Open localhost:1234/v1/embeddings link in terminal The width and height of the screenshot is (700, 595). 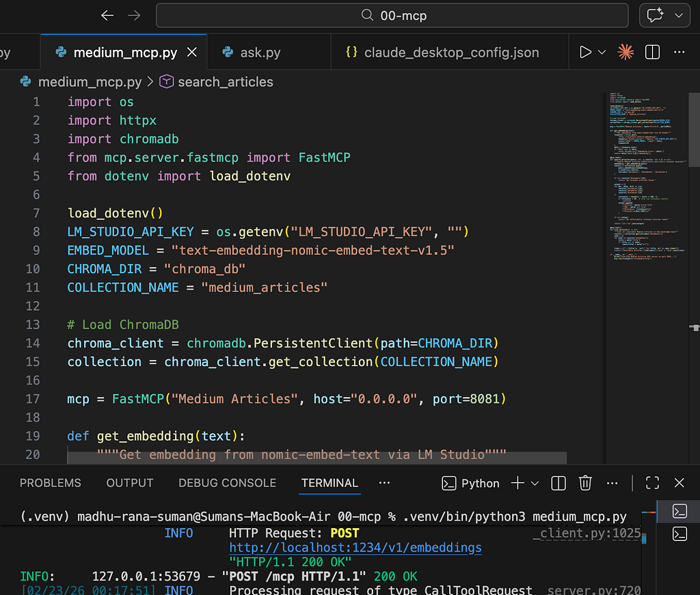click(x=355, y=548)
